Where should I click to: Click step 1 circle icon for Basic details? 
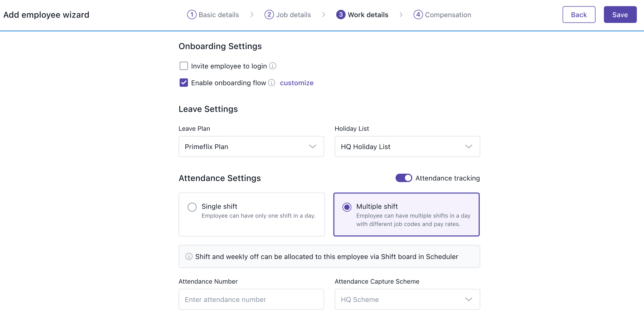[x=192, y=15]
